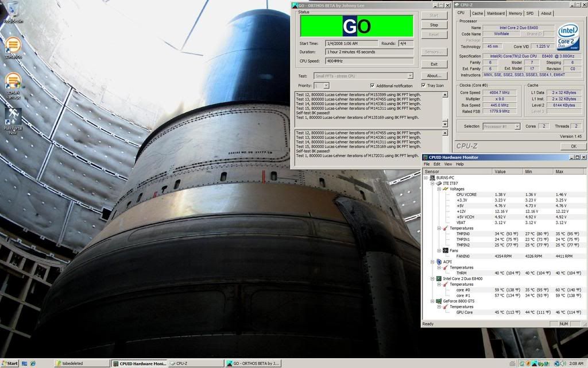Launch the 3DMark Vantage desktop shortcut
The height and width of the screenshot is (368, 588).
pyautogui.click(x=13, y=86)
